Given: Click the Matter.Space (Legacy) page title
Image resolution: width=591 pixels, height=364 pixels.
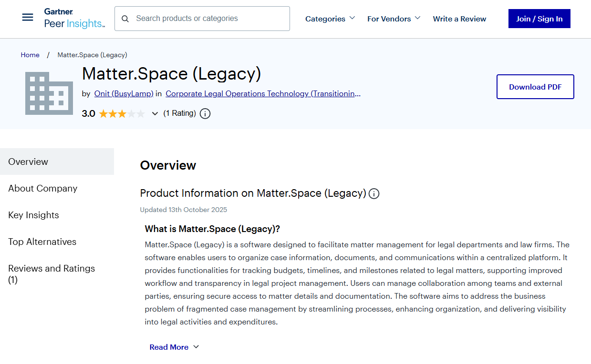Looking at the screenshot, I should (x=172, y=74).
